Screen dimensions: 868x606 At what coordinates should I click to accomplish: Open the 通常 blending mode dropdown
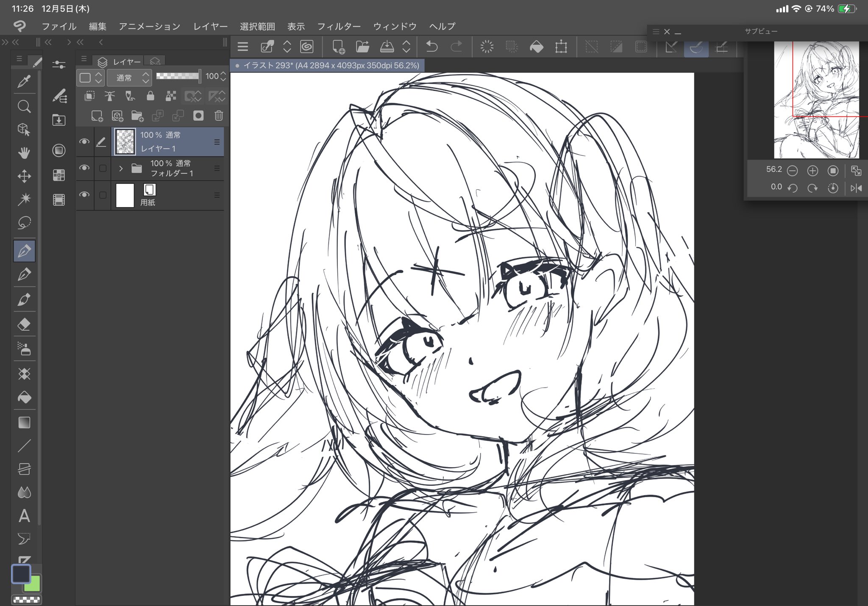pyautogui.click(x=129, y=77)
